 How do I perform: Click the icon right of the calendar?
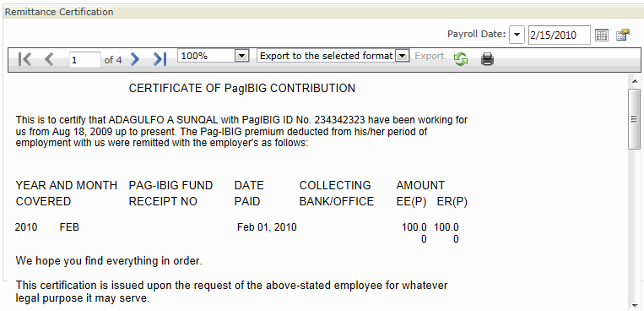click(x=623, y=35)
